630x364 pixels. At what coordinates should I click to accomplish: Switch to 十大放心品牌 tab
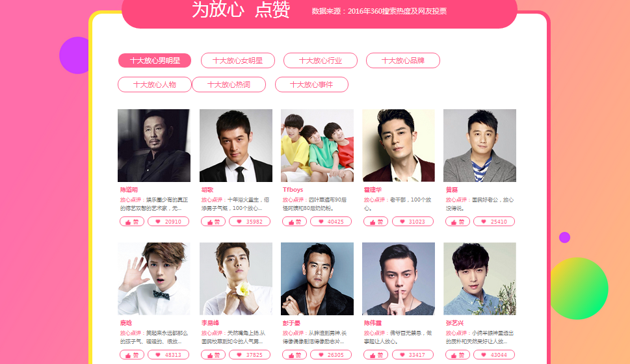tap(403, 60)
